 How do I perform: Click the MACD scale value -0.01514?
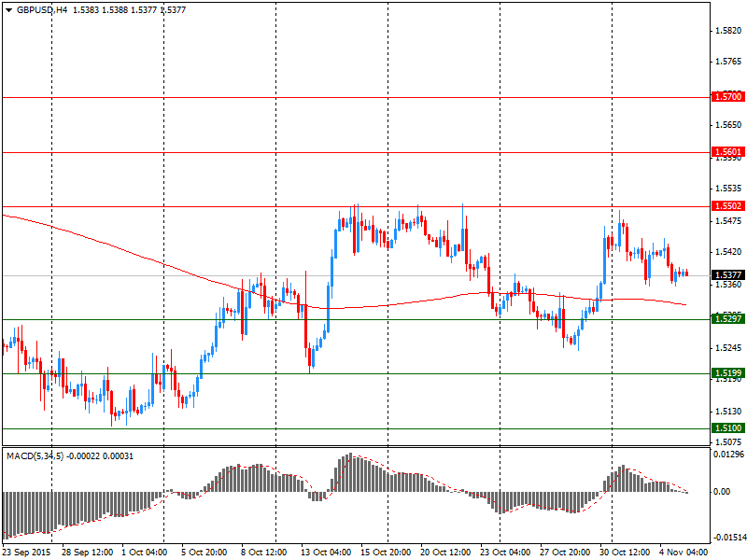pos(729,538)
